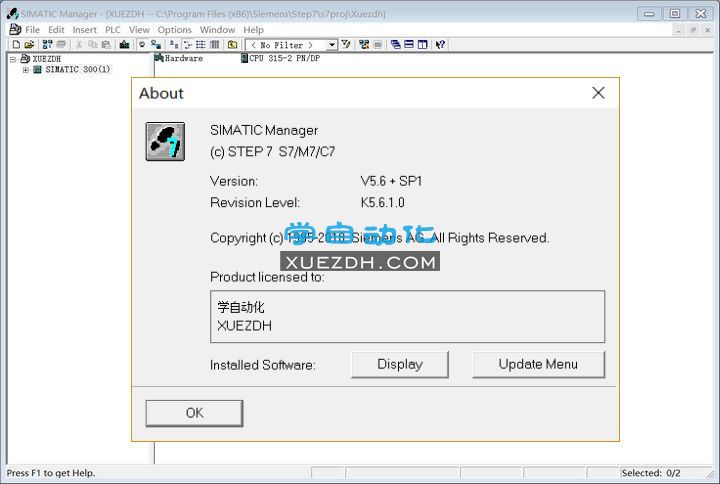Open the PLC menu
The image size is (720, 484).
(112, 30)
